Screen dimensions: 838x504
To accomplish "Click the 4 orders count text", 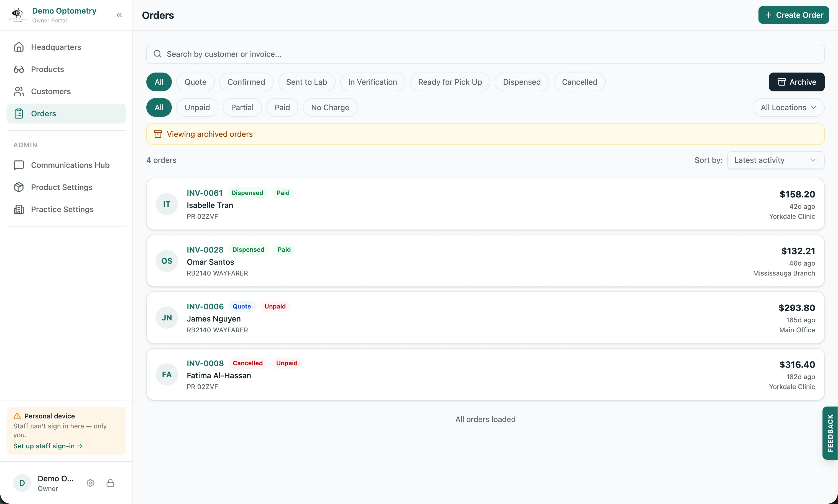I will pyautogui.click(x=161, y=160).
